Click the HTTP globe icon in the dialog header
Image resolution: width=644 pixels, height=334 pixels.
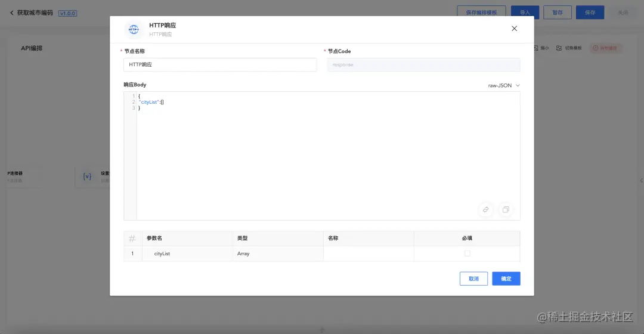tap(134, 29)
